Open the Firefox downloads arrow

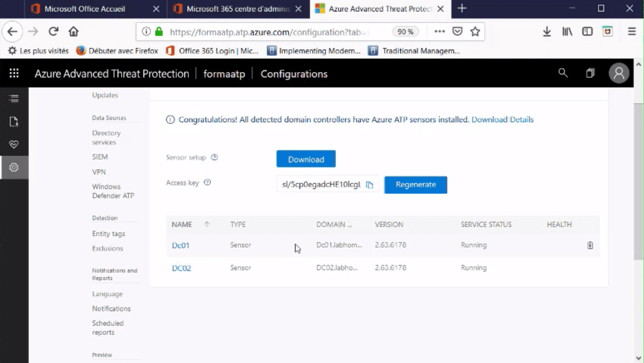[547, 32]
